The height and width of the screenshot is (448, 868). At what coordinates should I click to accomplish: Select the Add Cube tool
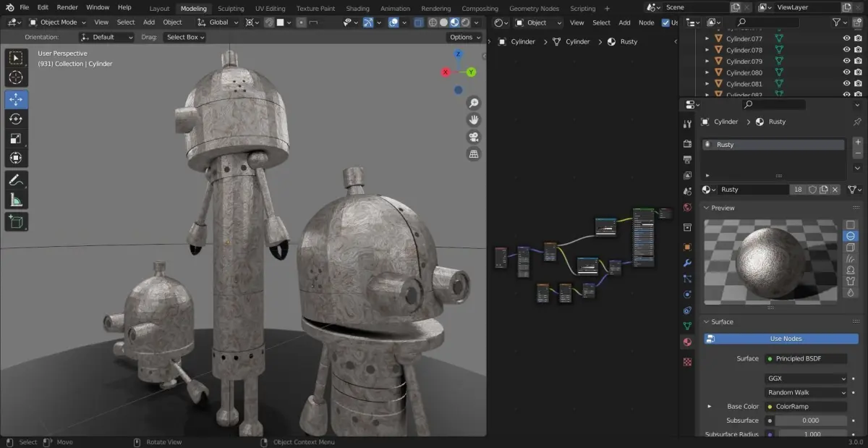[x=16, y=222]
